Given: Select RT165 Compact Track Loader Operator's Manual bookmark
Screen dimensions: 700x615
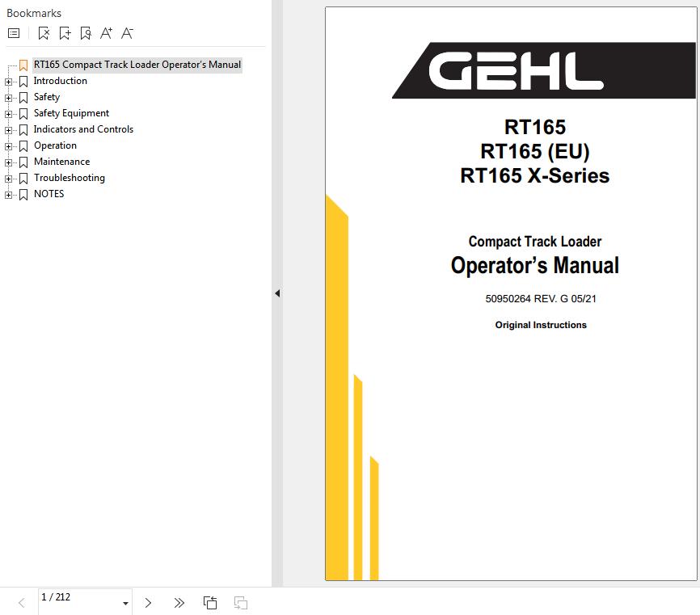Looking at the screenshot, I should 137,65.
